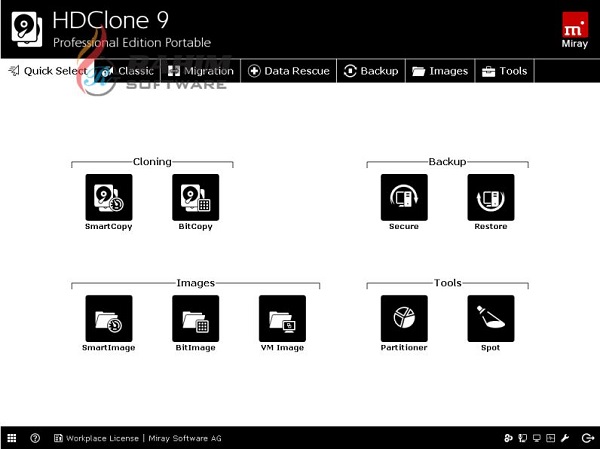Screen dimensions: 600x449
Task: Launch the SmartCopy cloning tool
Action: (x=109, y=198)
